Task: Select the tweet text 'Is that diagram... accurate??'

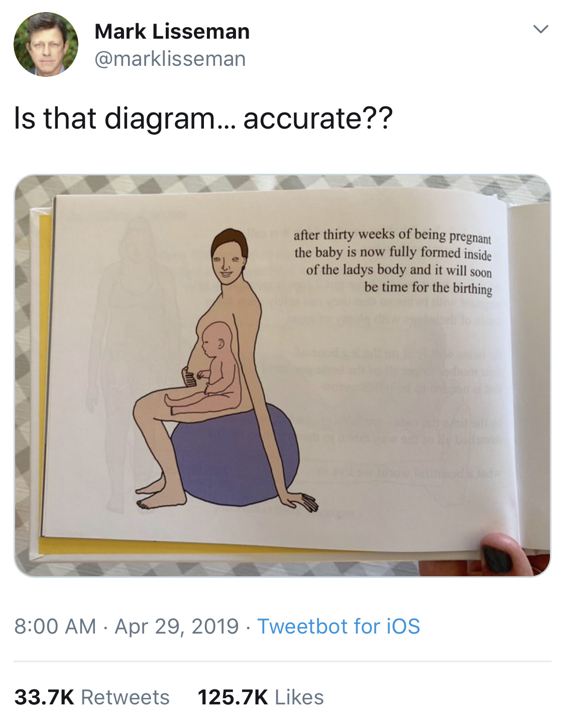Action: click(x=203, y=119)
